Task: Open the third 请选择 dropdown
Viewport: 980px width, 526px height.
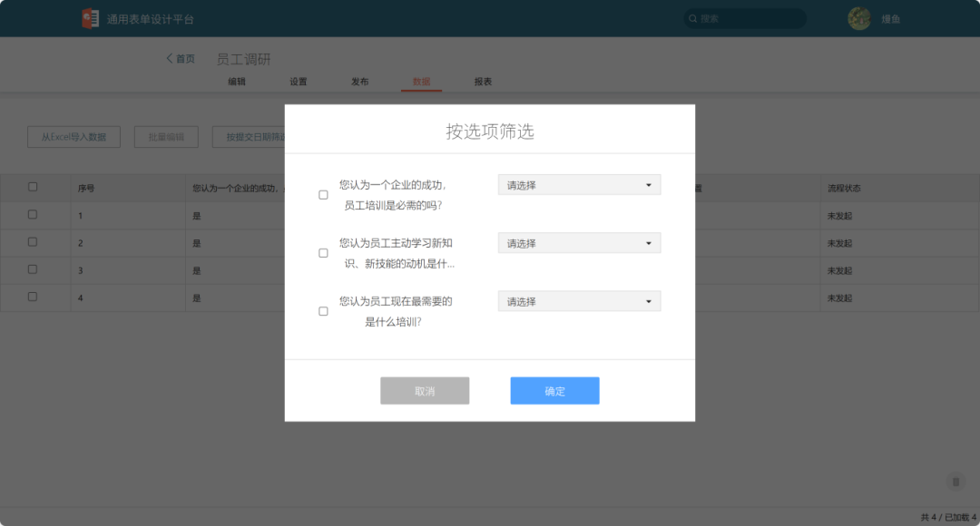Action: [x=579, y=300]
